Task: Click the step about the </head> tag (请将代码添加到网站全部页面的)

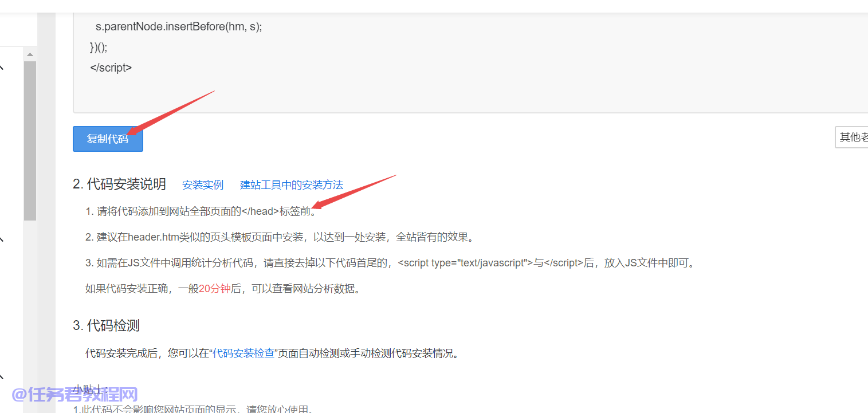Action: (201, 211)
